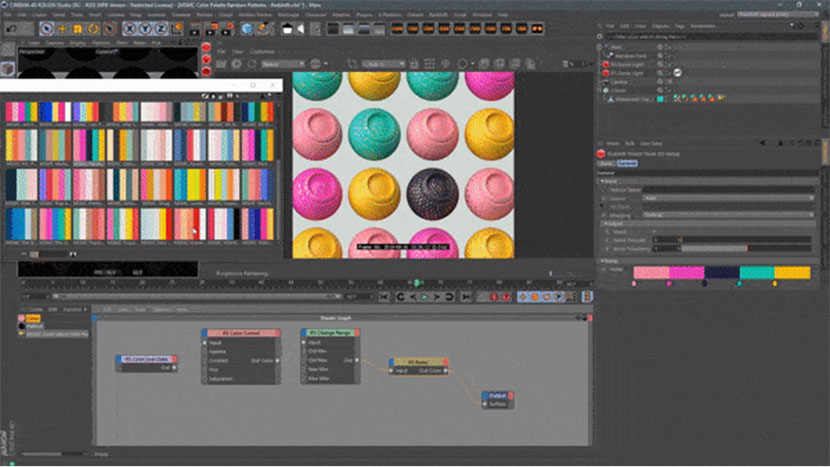
Task: Open the Edit menu in the menu bar
Action: tap(22, 15)
